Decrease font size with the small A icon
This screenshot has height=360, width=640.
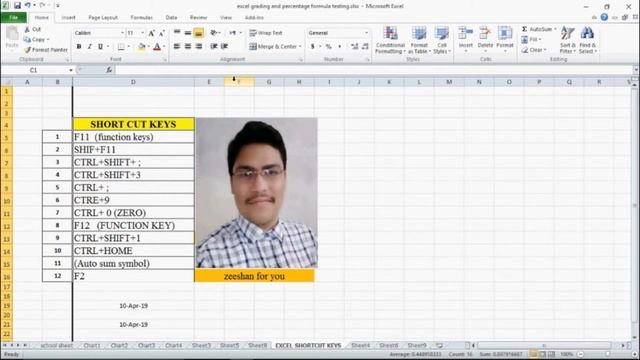(162, 33)
